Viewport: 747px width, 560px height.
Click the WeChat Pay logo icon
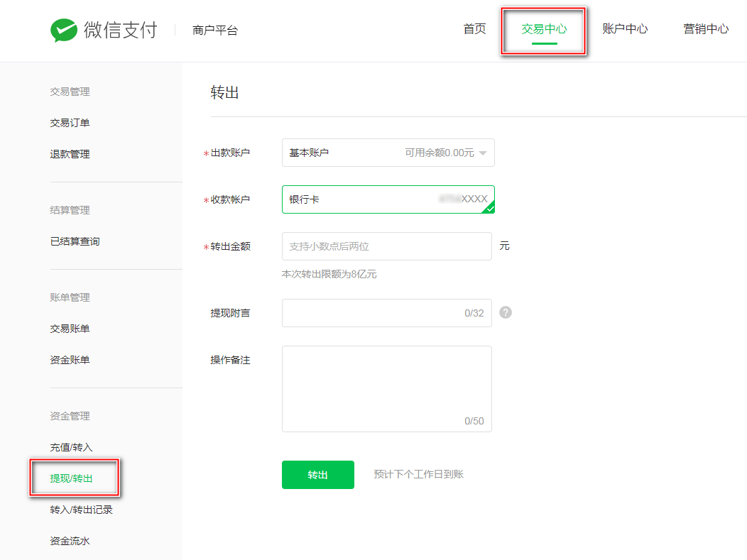click(63, 30)
